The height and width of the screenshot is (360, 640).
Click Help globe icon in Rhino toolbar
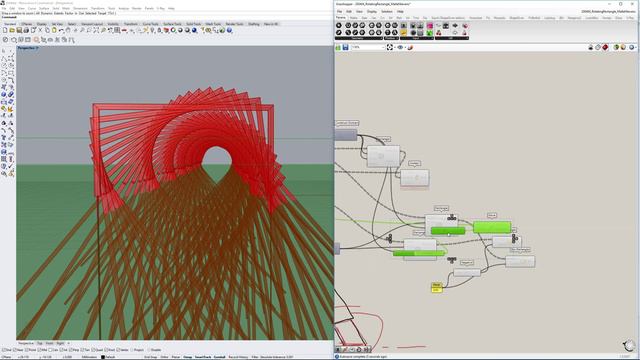229,30
